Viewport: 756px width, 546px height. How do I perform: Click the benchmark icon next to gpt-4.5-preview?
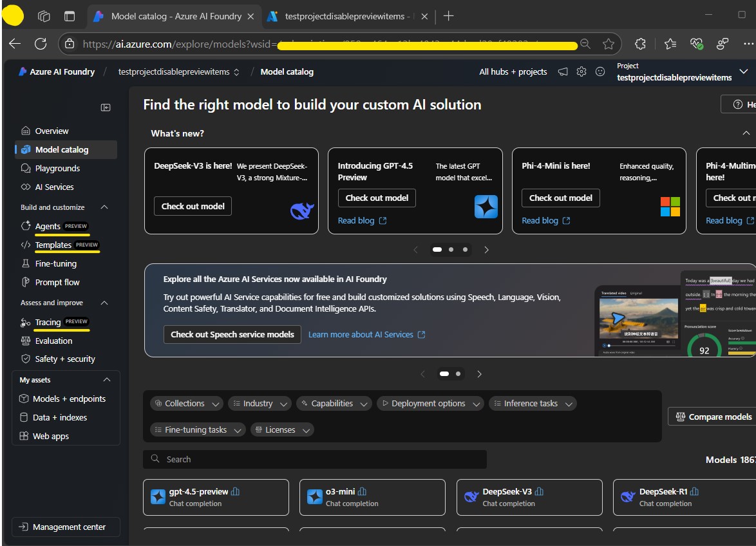[235, 491]
